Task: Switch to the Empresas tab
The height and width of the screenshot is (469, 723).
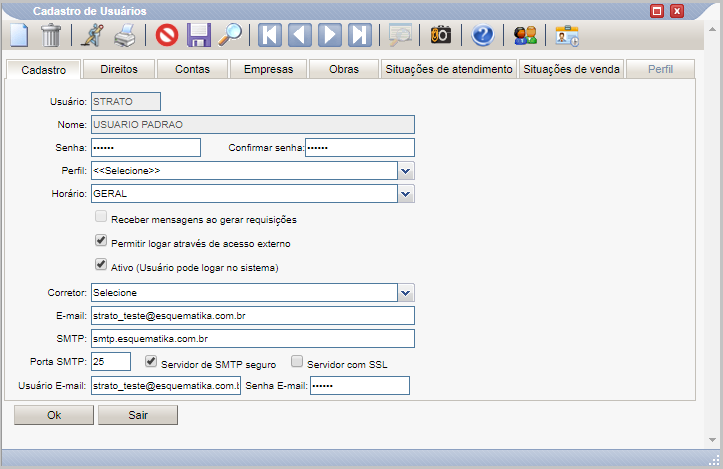Action: pos(268,69)
